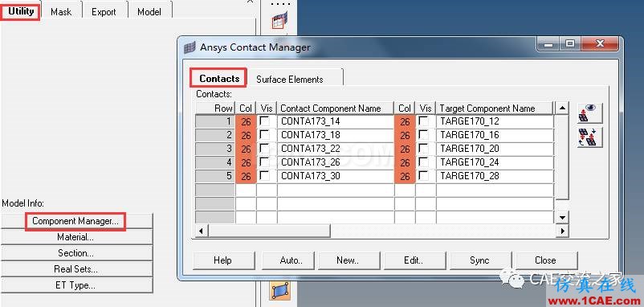Select row header 1 in contacts table
The height and width of the screenshot is (307, 644).
click(215, 121)
